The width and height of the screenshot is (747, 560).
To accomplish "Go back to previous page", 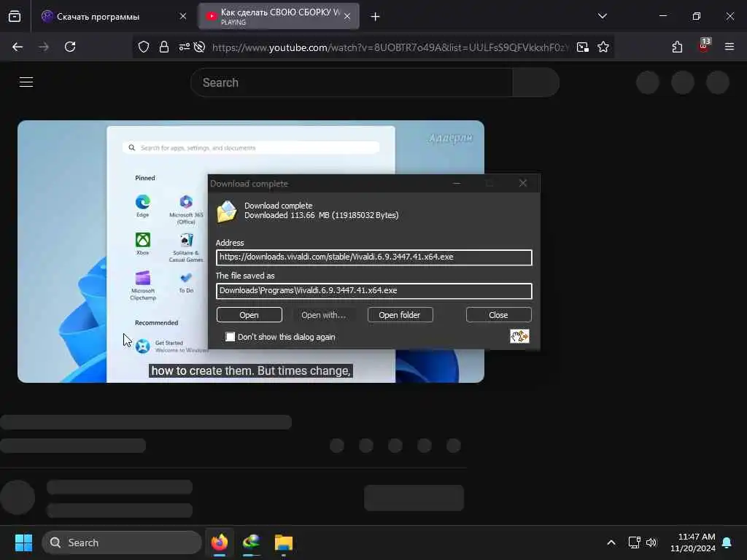I will (x=18, y=47).
